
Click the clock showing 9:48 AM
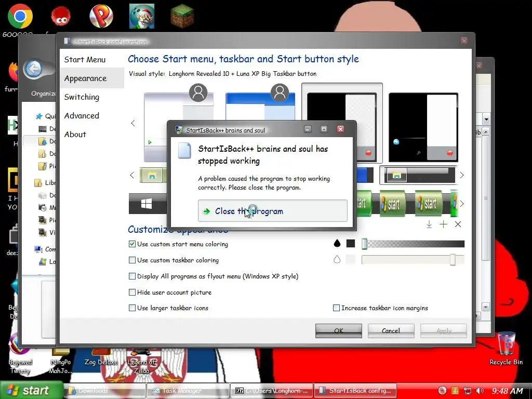508,391
